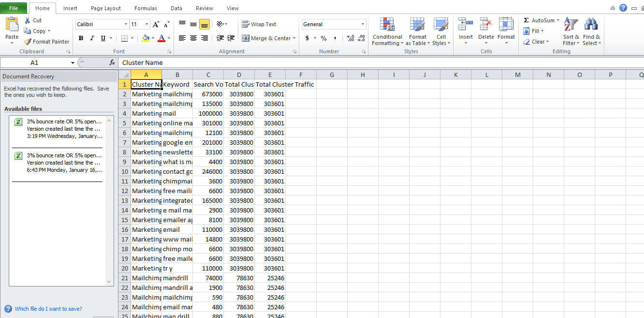
Task: Open Sort & Filter options
Action: pyautogui.click(x=571, y=32)
